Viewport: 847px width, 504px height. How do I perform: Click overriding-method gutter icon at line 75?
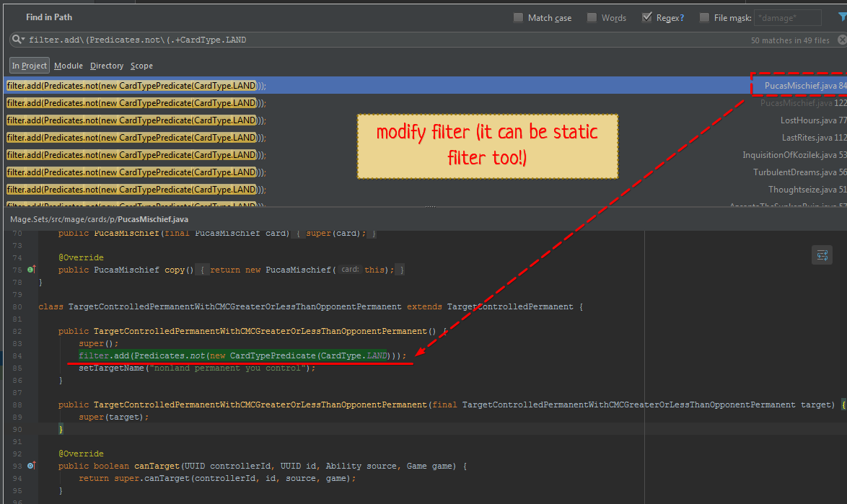(30, 269)
